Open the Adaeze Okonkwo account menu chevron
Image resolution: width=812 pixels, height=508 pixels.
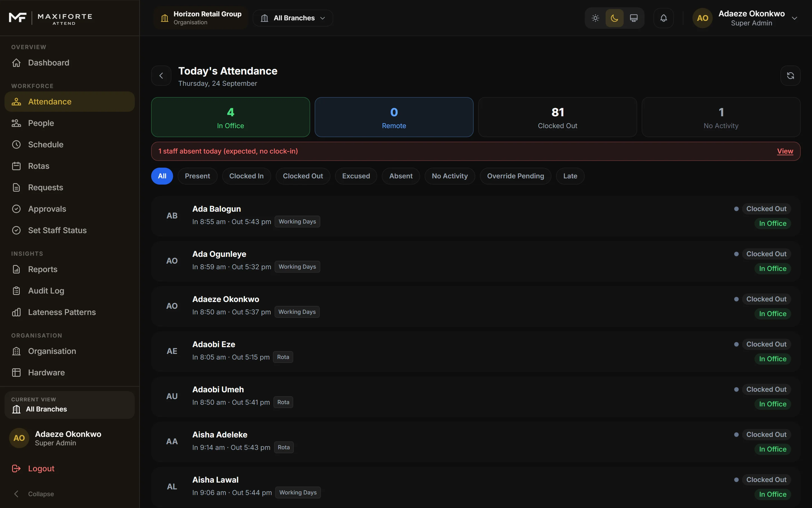794,18
